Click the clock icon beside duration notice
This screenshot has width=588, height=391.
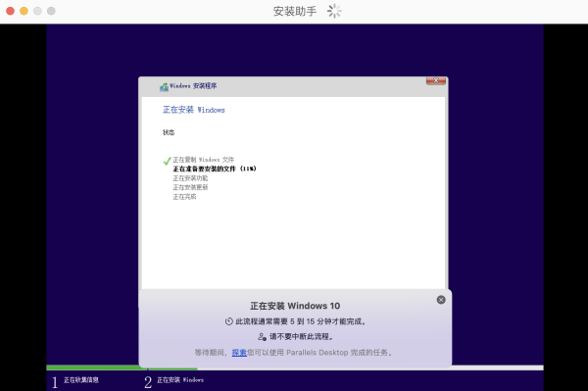point(229,321)
